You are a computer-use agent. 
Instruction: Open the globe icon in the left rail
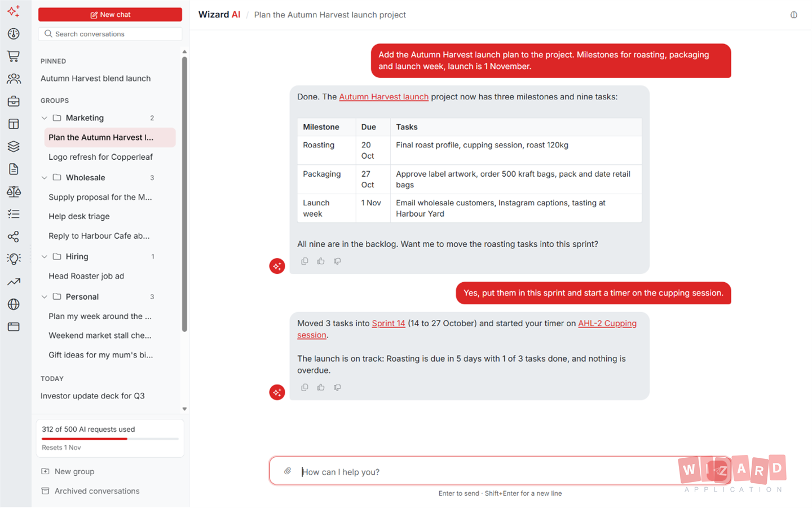(14, 304)
